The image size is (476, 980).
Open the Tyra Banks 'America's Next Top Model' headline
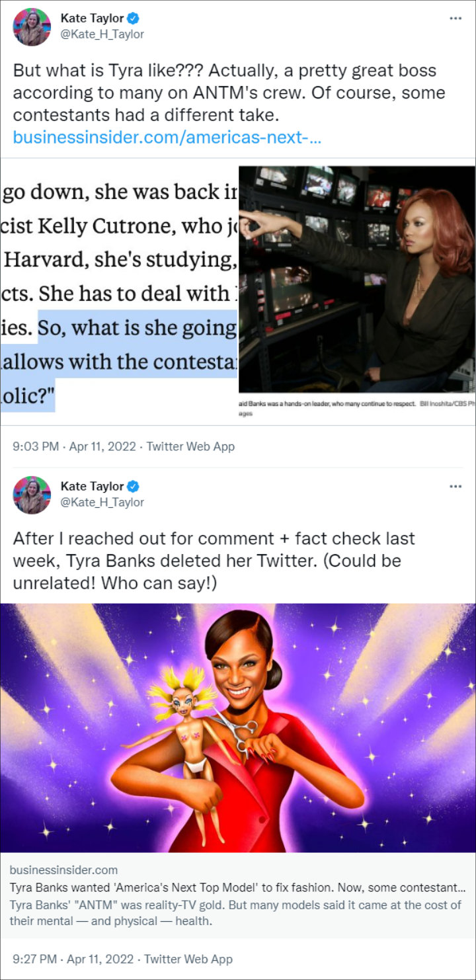tap(236, 887)
